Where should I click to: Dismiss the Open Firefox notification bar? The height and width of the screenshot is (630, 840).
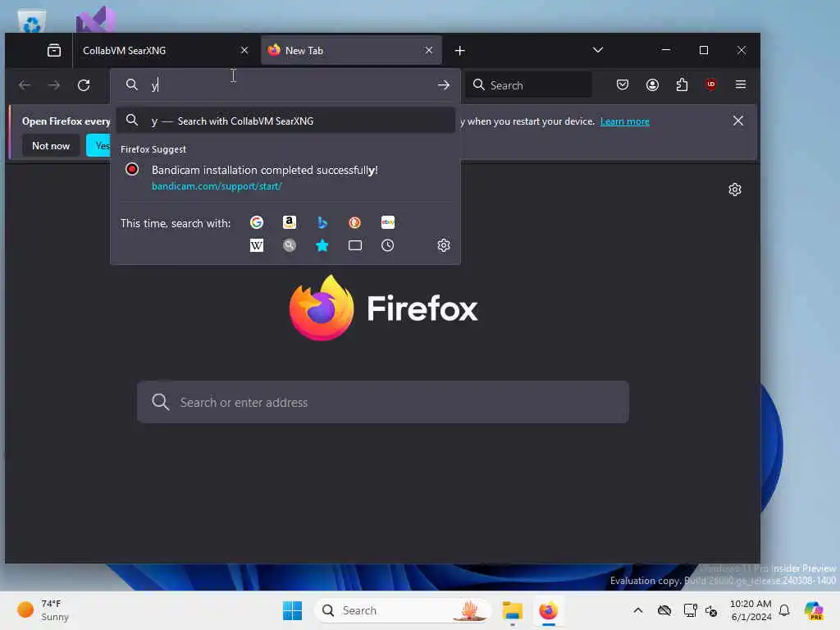click(x=737, y=121)
